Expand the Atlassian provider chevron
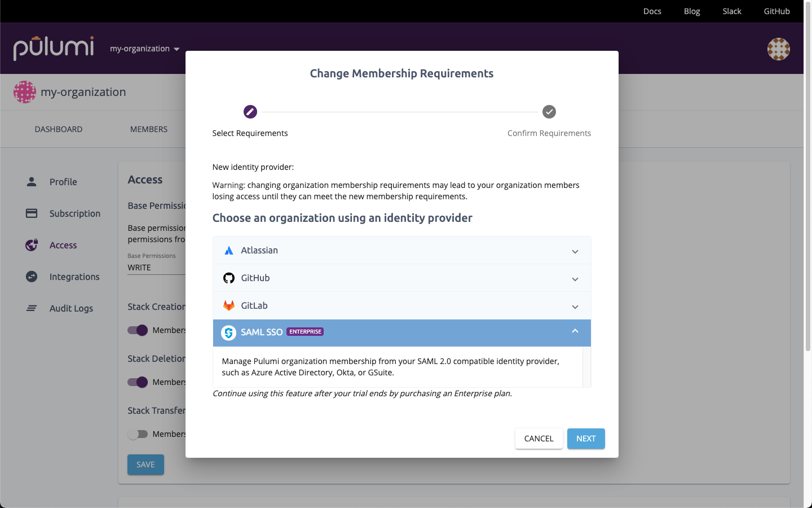Screen dimensions: 812x508 (575, 251)
